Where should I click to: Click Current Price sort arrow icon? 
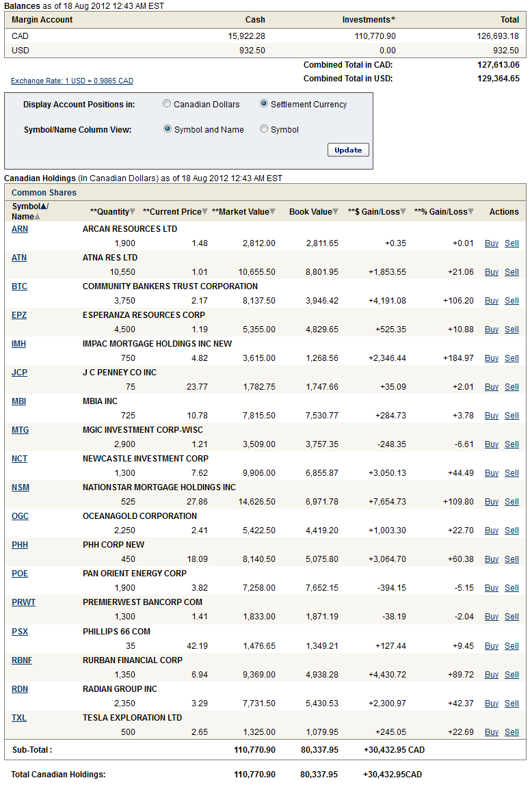pyautogui.click(x=205, y=212)
